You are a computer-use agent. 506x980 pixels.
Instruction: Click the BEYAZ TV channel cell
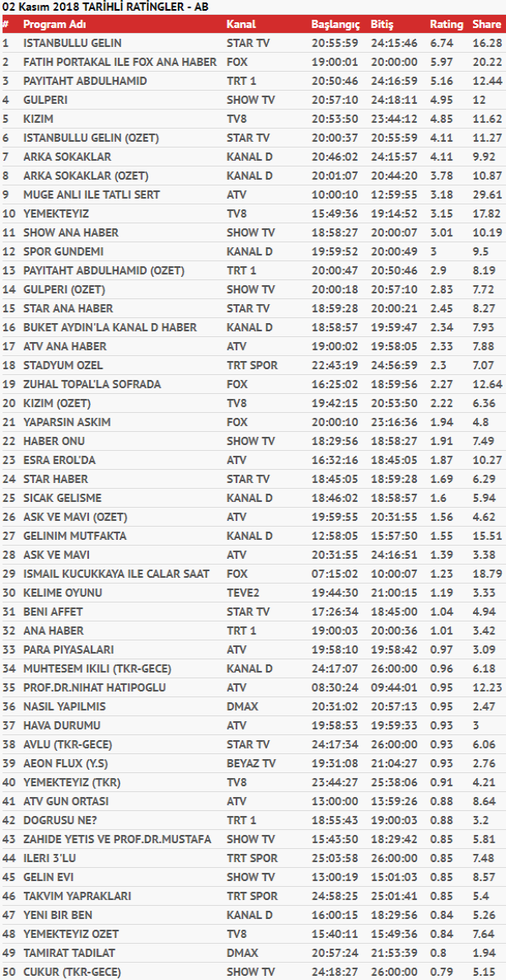point(252,763)
